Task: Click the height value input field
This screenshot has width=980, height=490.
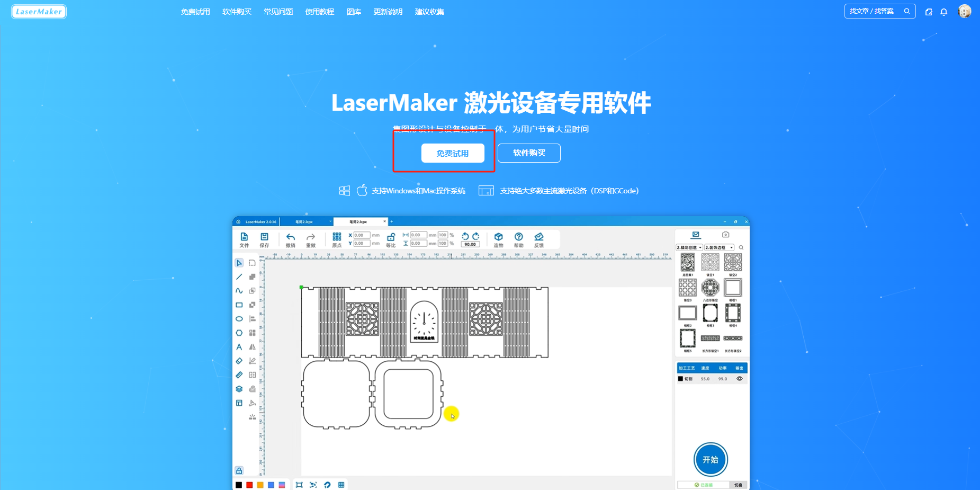Action: tap(419, 243)
